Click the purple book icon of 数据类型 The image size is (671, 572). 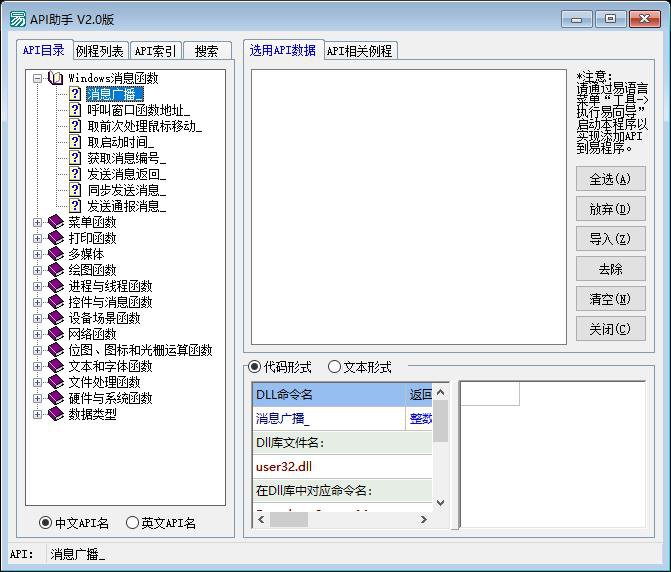56,414
